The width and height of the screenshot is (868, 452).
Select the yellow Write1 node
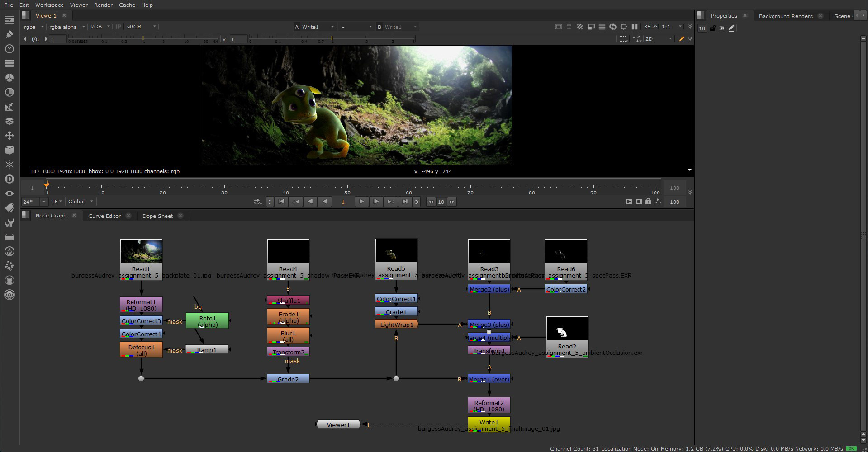(x=489, y=424)
